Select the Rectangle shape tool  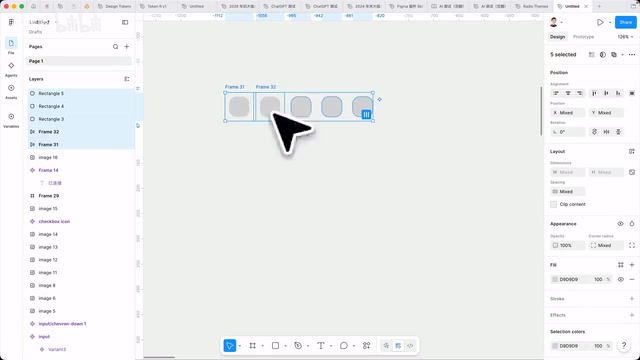pyautogui.click(x=276, y=346)
